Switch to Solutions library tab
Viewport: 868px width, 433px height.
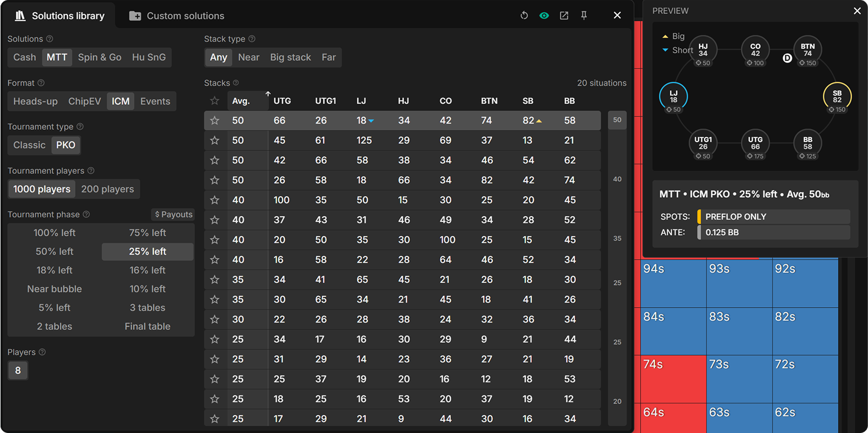[59, 16]
